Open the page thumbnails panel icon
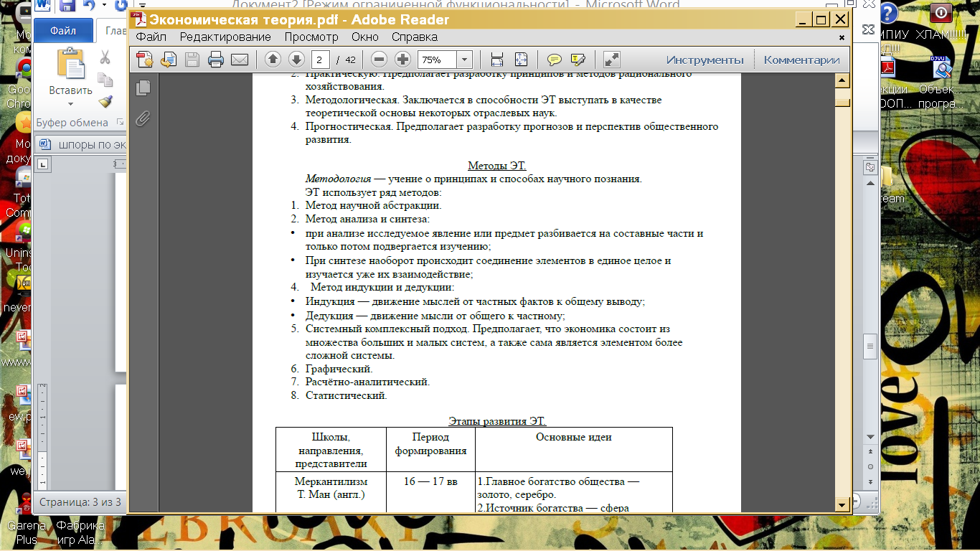Screen dimensions: 980x551 pyautogui.click(x=143, y=88)
